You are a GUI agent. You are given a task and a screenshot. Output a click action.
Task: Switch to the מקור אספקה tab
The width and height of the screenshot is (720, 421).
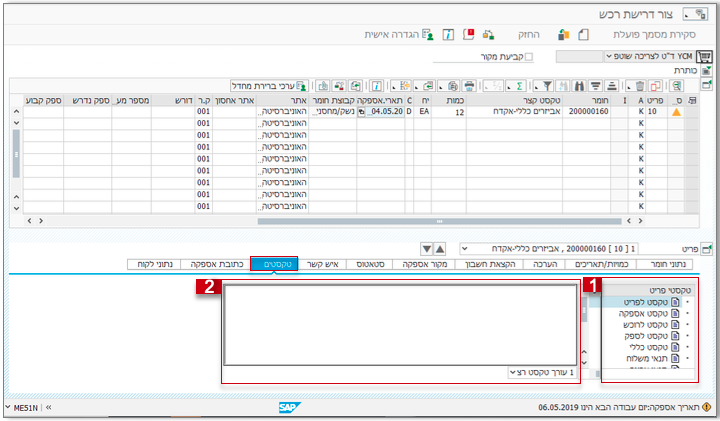click(x=425, y=264)
